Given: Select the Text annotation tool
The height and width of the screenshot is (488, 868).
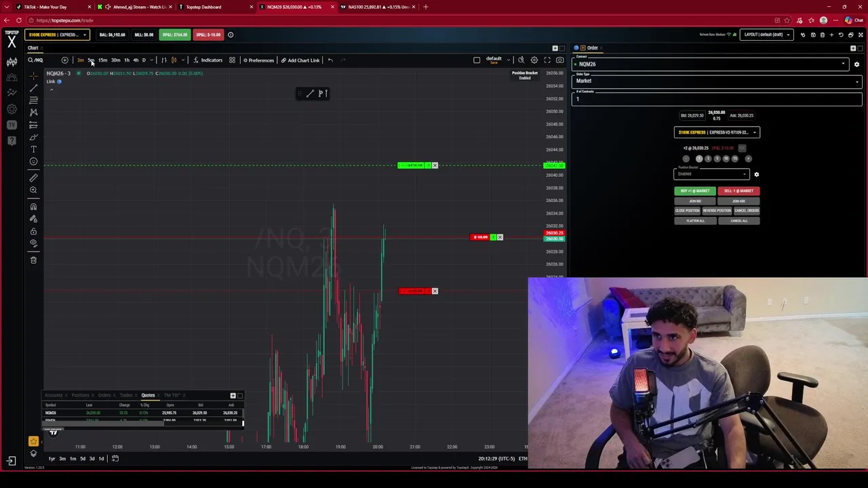Looking at the screenshot, I should pyautogui.click(x=33, y=149).
